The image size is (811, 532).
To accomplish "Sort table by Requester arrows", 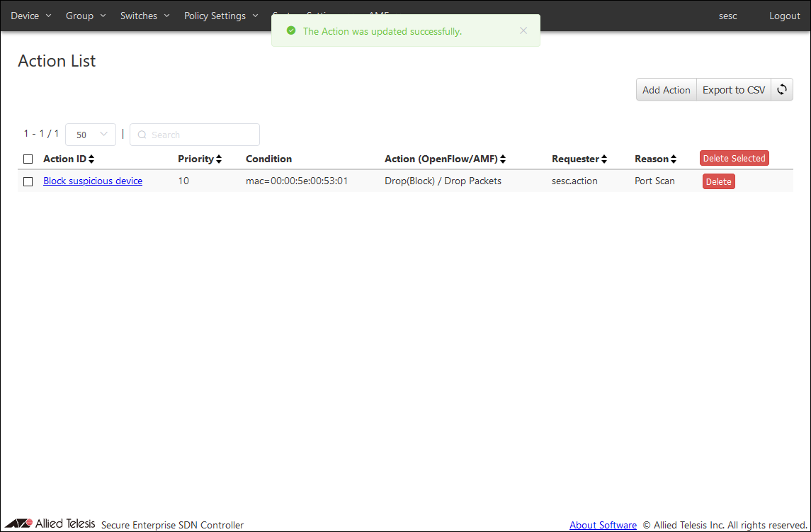I will (604, 159).
